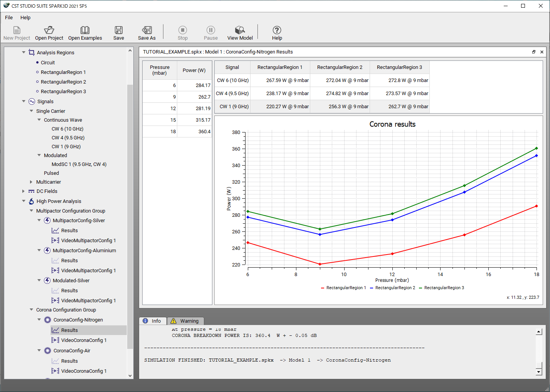Click the RectangularRegion 1 column header

(x=280, y=67)
